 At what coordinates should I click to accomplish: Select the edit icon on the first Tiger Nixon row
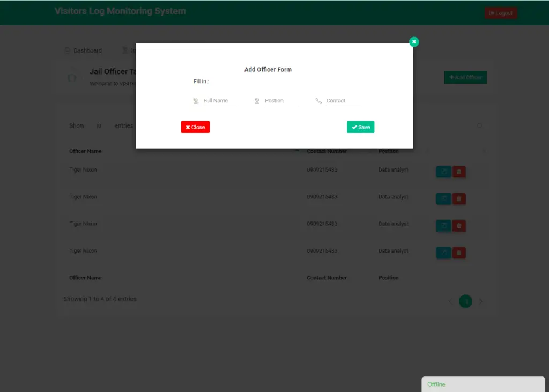pos(443,172)
